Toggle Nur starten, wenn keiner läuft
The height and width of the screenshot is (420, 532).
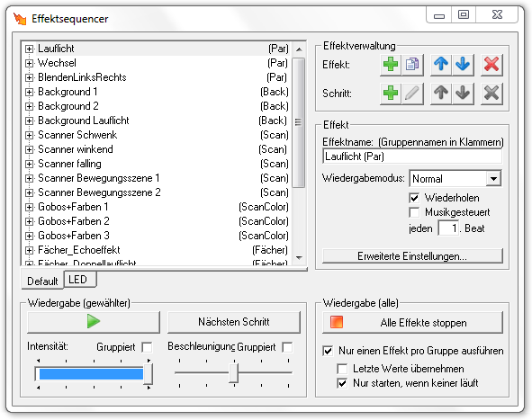click(342, 383)
